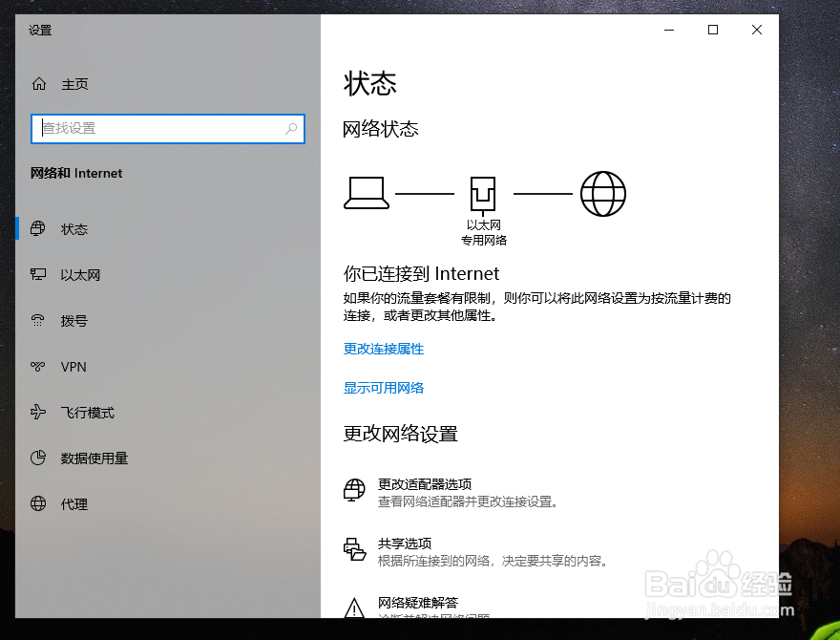840x640 pixels.
Task: Open 数据使用量 via its pie chart icon
Action: pyautogui.click(x=38, y=458)
